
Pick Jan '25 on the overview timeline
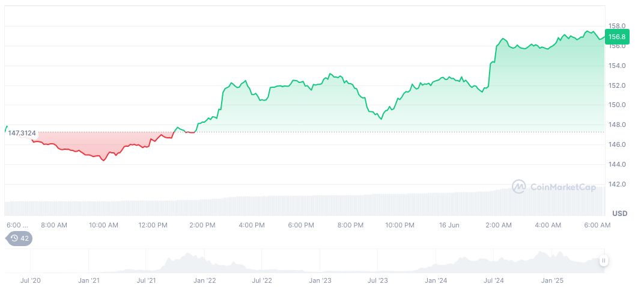tap(552, 280)
